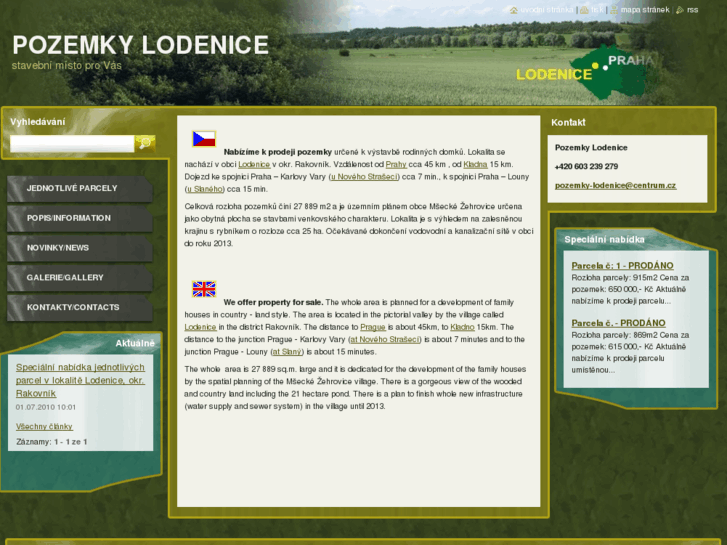Click the Speciální nabídka panel heading
Image resolution: width=727 pixels, height=545 pixels.
point(604,239)
